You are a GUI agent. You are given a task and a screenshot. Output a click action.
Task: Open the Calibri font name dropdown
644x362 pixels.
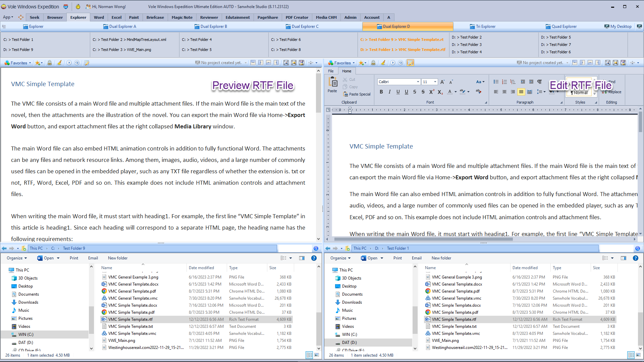click(x=418, y=82)
